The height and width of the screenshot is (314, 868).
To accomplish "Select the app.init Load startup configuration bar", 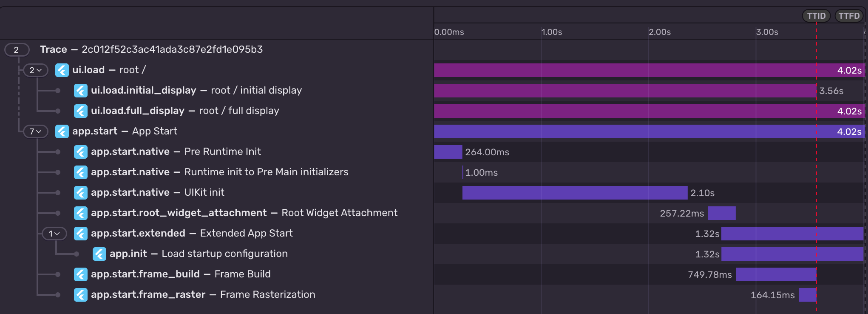I will [792, 254].
